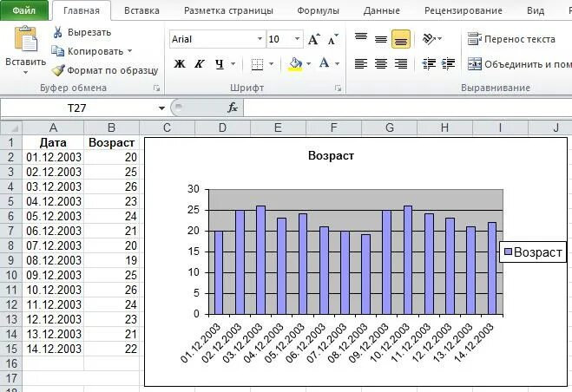Align text right in cell
The image size is (572, 392).
[x=401, y=64]
